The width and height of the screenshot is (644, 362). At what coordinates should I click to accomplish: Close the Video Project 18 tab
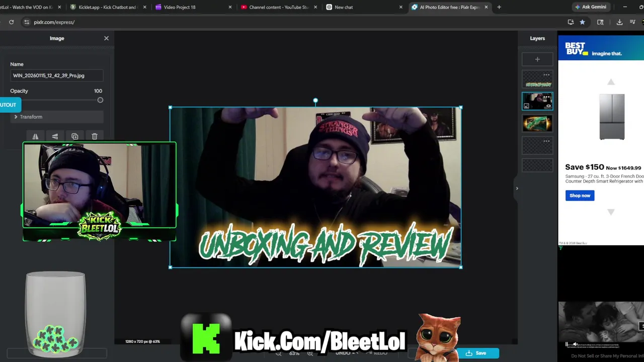(230, 7)
